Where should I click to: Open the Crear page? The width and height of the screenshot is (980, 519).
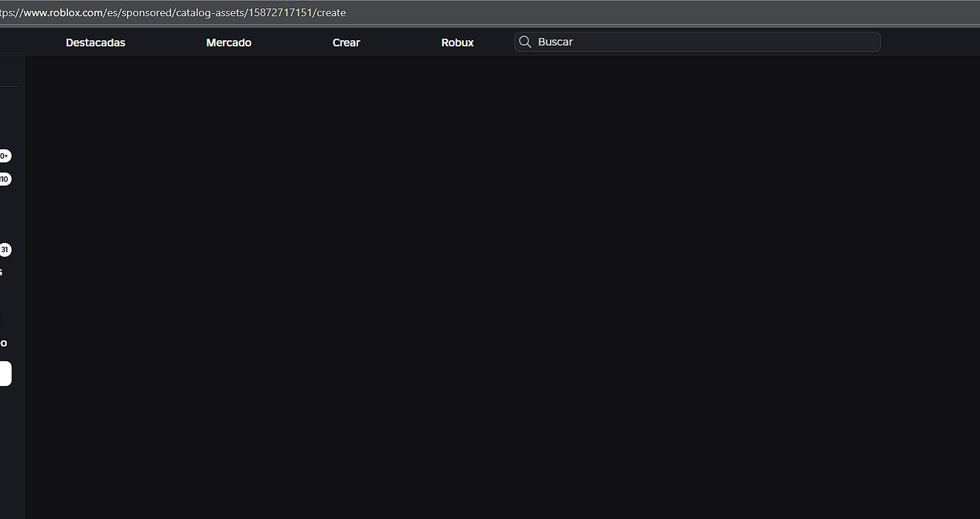click(x=347, y=43)
